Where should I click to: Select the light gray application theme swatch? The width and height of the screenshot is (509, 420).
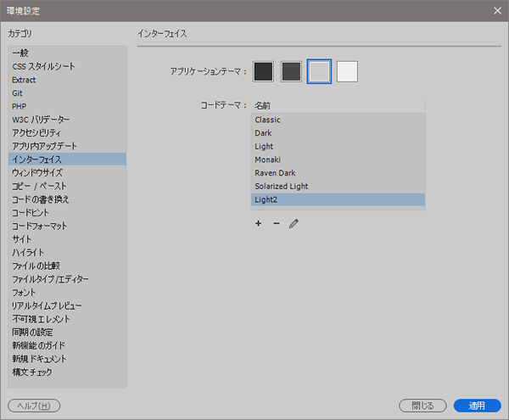pyautogui.click(x=319, y=71)
